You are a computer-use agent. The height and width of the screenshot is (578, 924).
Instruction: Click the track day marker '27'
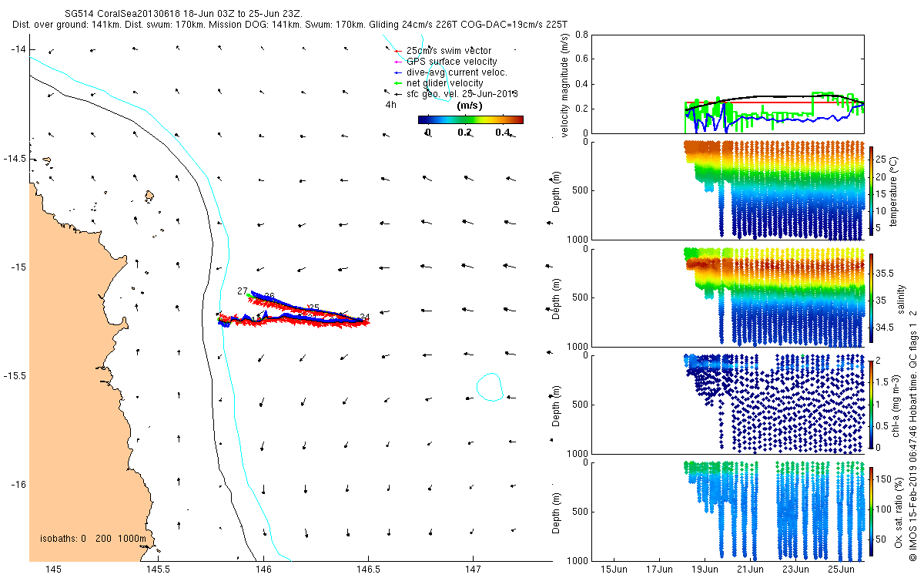pos(243,291)
